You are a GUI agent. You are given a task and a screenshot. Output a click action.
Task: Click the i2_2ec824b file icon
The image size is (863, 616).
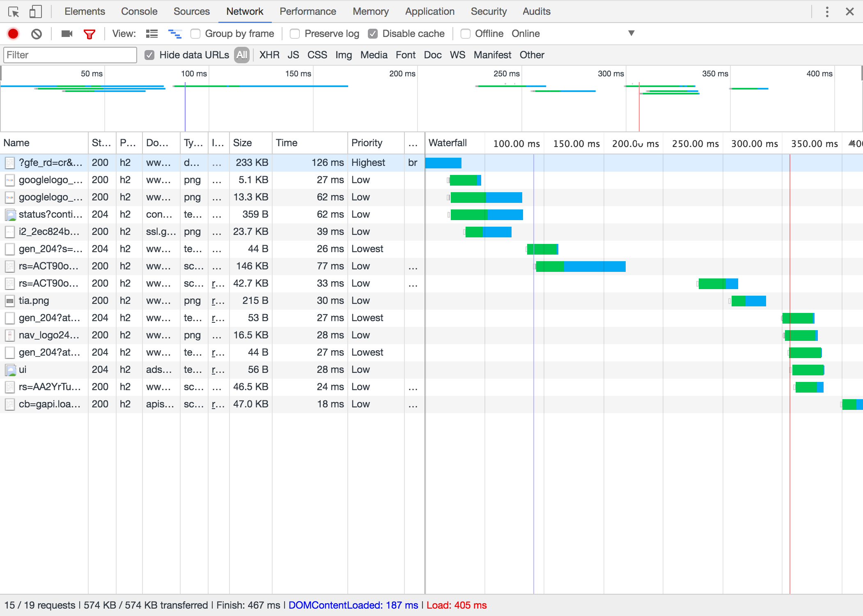(x=10, y=232)
